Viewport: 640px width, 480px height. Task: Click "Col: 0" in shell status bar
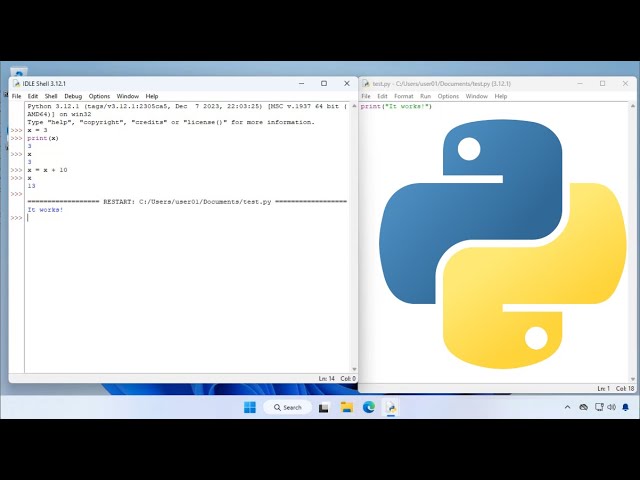[x=348, y=378]
